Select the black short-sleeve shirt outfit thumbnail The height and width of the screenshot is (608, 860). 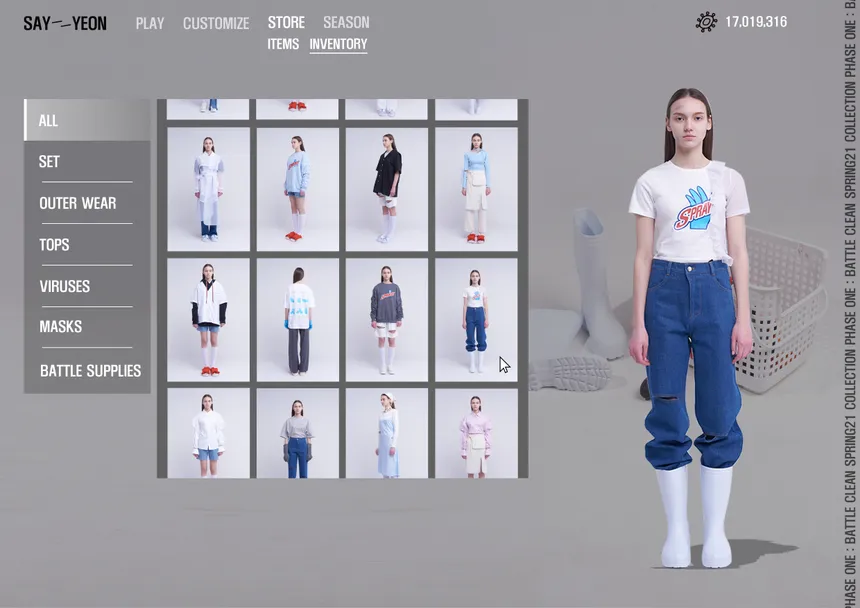(387, 189)
